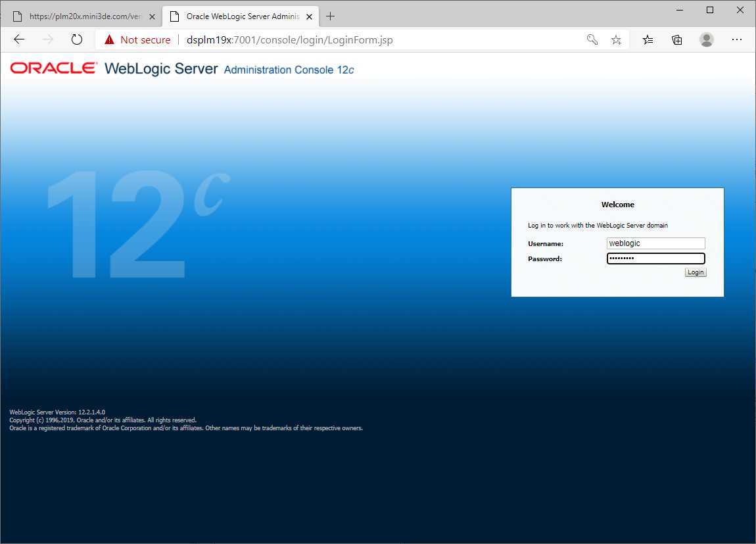This screenshot has width=756, height=544.
Task: Click the Not secure warning triangle
Action: (x=109, y=39)
